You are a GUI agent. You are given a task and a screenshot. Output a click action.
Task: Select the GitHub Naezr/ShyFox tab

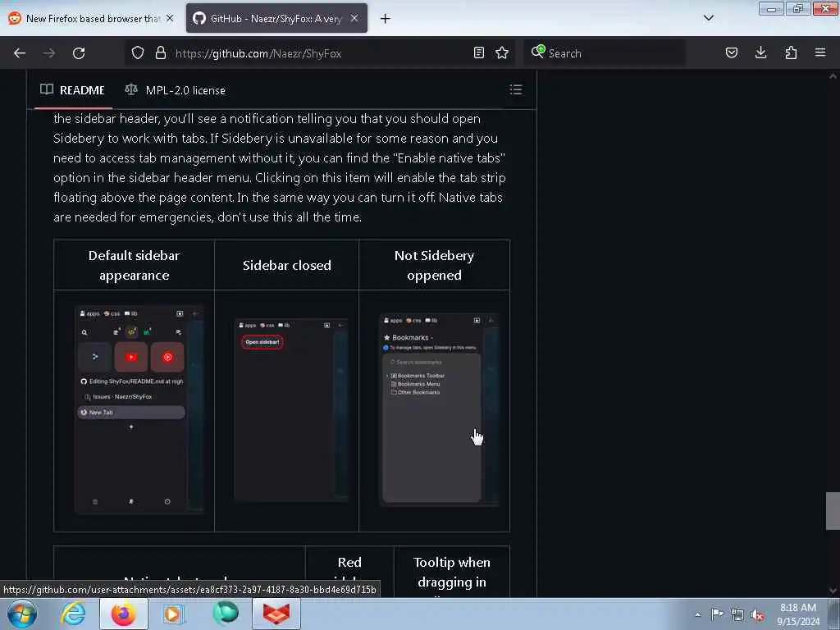pos(276,19)
